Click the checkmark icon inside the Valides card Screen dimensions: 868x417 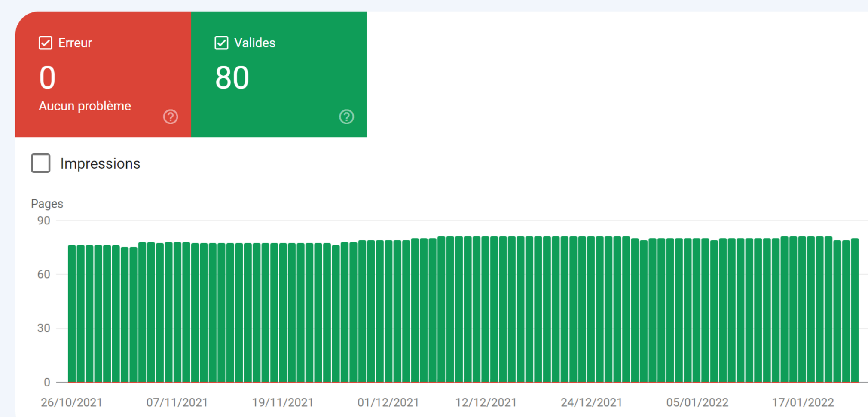point(221,43)
